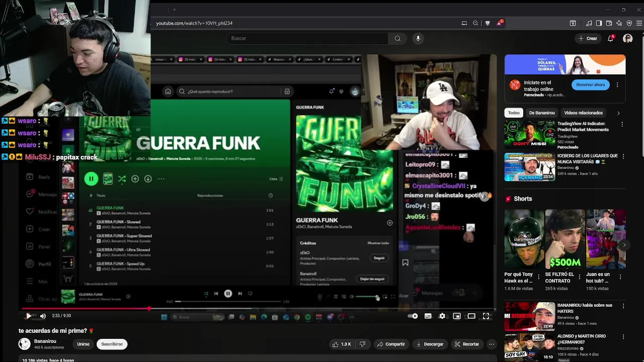Screen dimensions: 644x362
Task: Expand more filter chips with right arrow
Action: pos(618,113)
